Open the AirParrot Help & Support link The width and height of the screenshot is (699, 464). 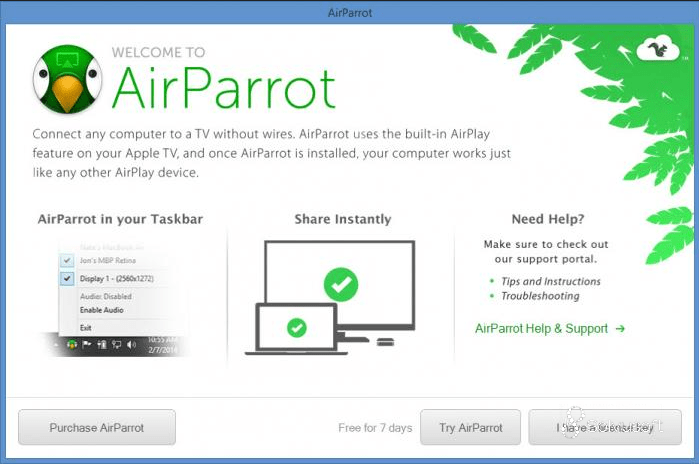click(x=541, y=329)
